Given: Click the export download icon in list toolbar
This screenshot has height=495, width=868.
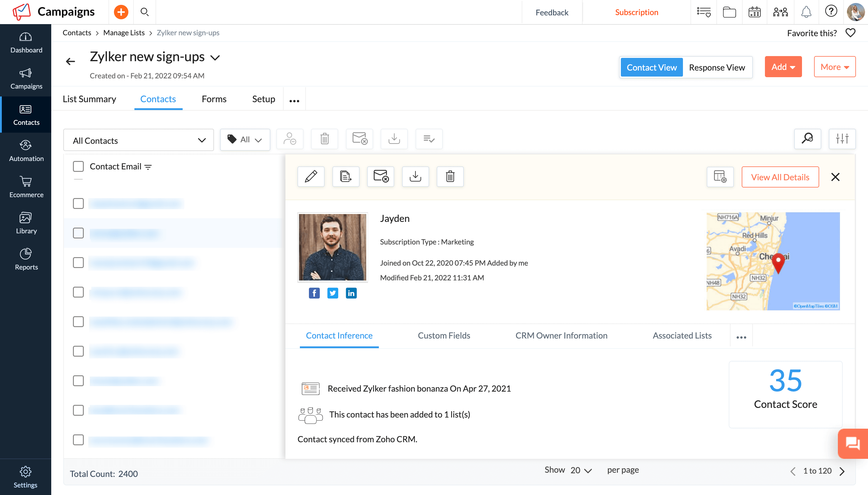Looking at the screenshot, I should coord(394,139).
